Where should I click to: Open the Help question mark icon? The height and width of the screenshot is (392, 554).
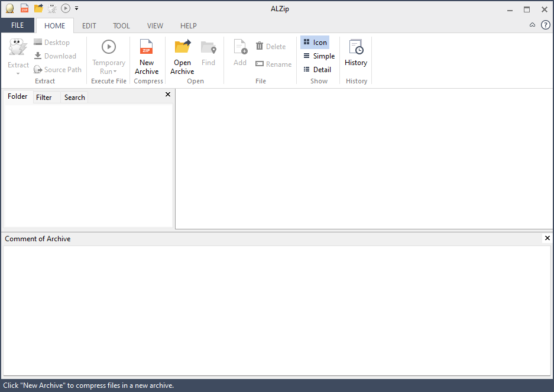[545, 25]
